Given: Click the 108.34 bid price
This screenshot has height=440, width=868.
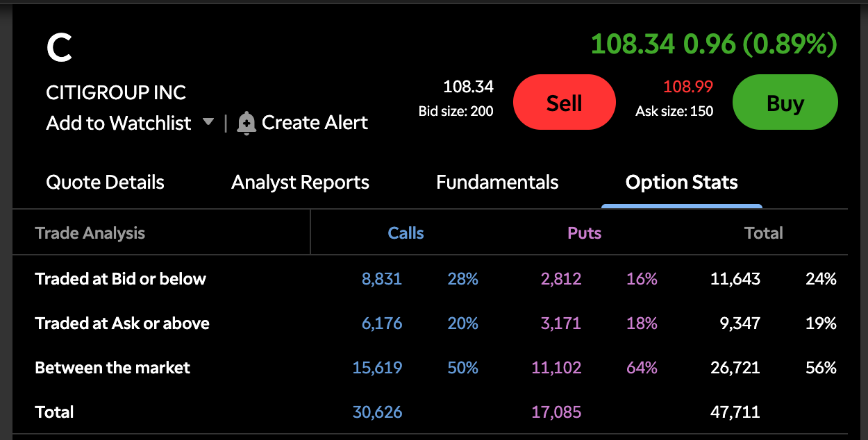Looking at the screenshot, I should [x=468, y=87].
